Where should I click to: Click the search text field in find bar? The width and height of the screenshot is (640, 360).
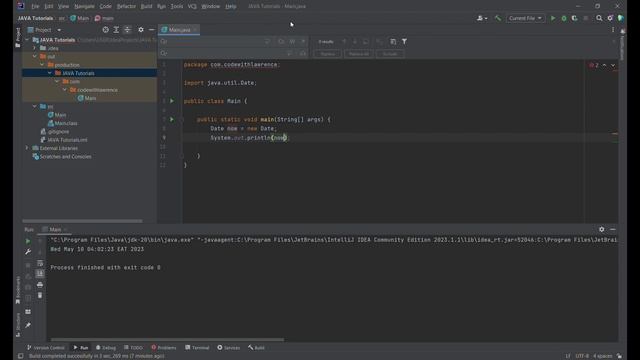pyautogui.click(x=214, y=42)
